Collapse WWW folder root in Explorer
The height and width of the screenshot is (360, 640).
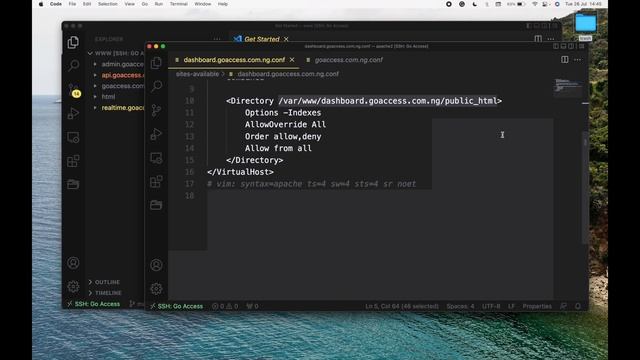(116, 53)
